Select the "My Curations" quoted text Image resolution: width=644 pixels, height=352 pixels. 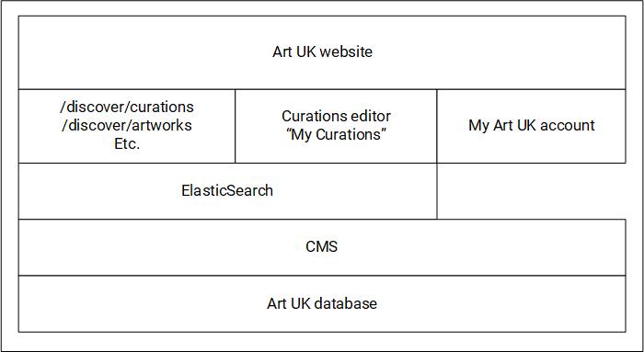(336, 134)
